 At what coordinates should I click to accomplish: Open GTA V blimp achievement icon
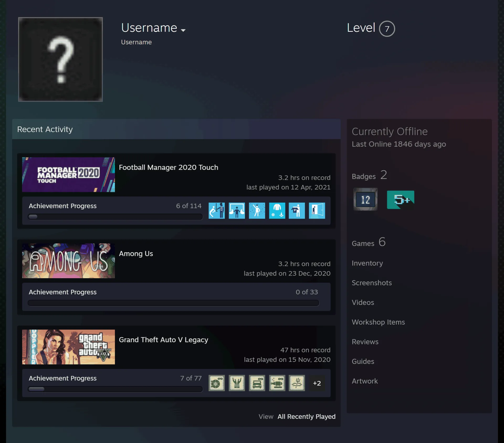tap(277, 383)
